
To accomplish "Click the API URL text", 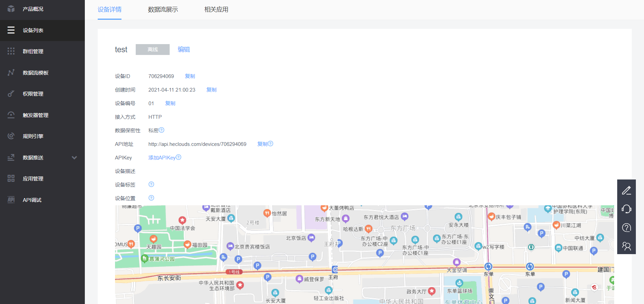I will (x=197, y=144).
